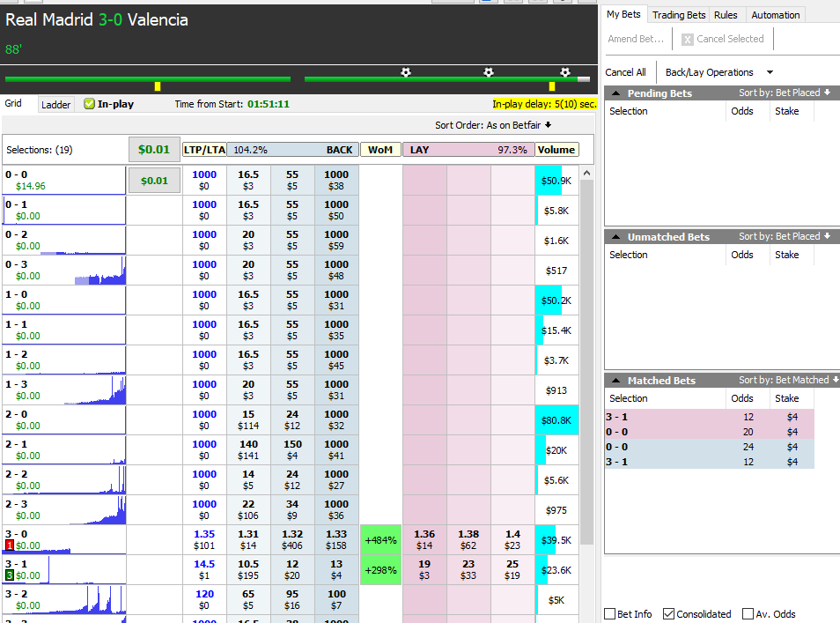Click Odds column header in Matched Bets
The image size is (840, 623).
742,398
